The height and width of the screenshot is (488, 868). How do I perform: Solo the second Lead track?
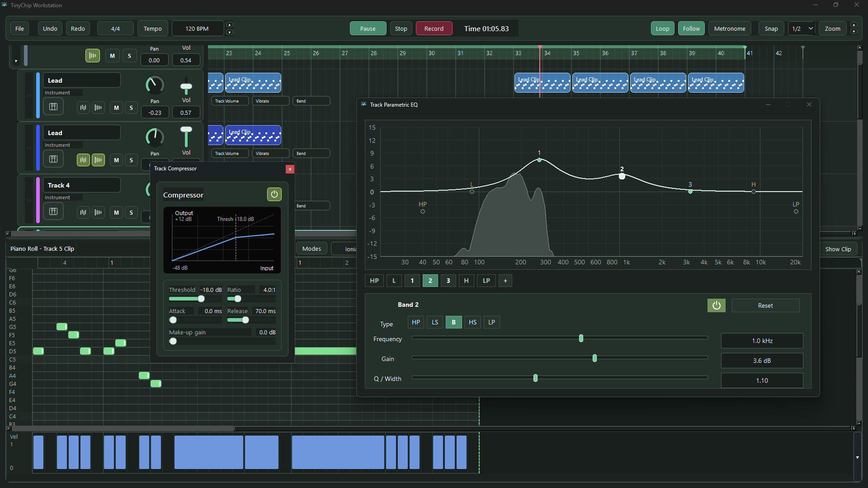(131, 160)
